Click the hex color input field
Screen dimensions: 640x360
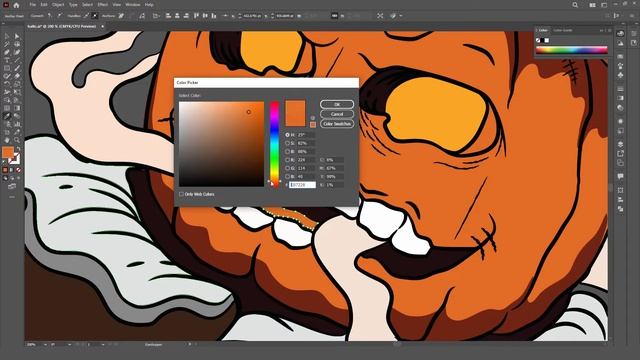[302, 185]
